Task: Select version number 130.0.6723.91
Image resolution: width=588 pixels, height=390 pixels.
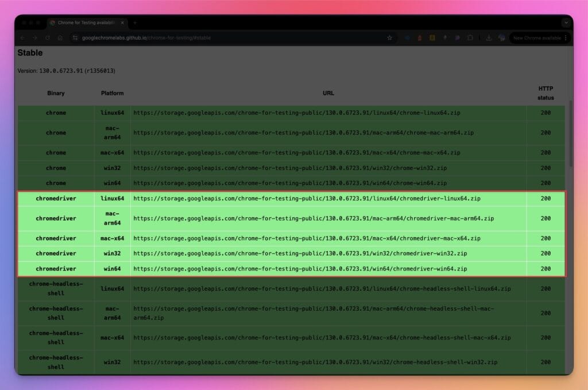Action: [x=61, y=71]
